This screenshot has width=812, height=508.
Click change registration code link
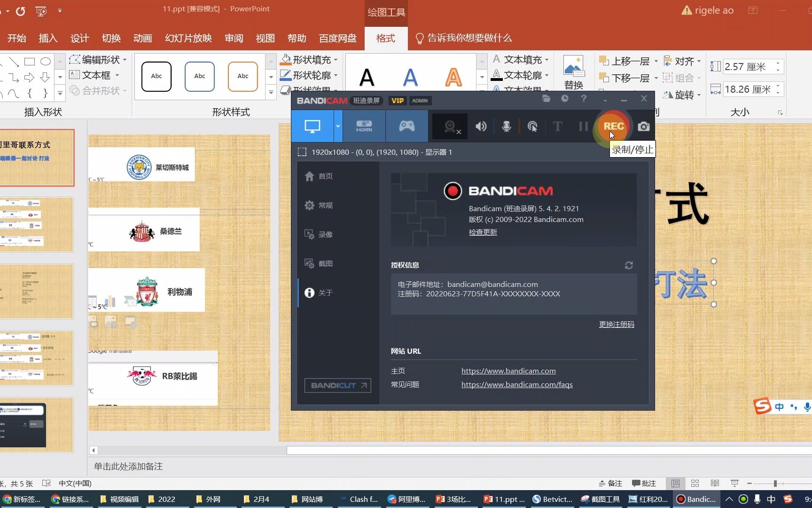tap(617, 324)
